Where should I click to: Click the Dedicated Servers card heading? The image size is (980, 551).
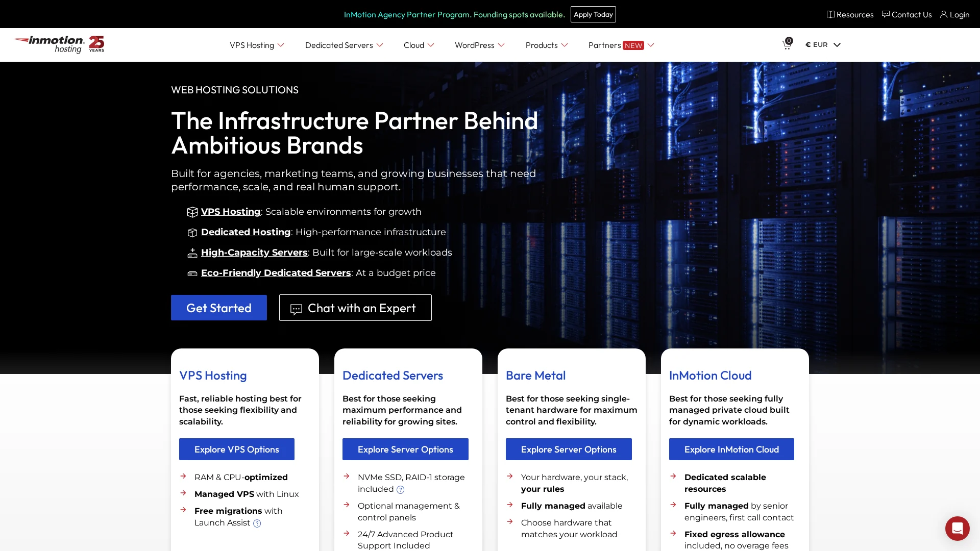[x=393, y=375]
